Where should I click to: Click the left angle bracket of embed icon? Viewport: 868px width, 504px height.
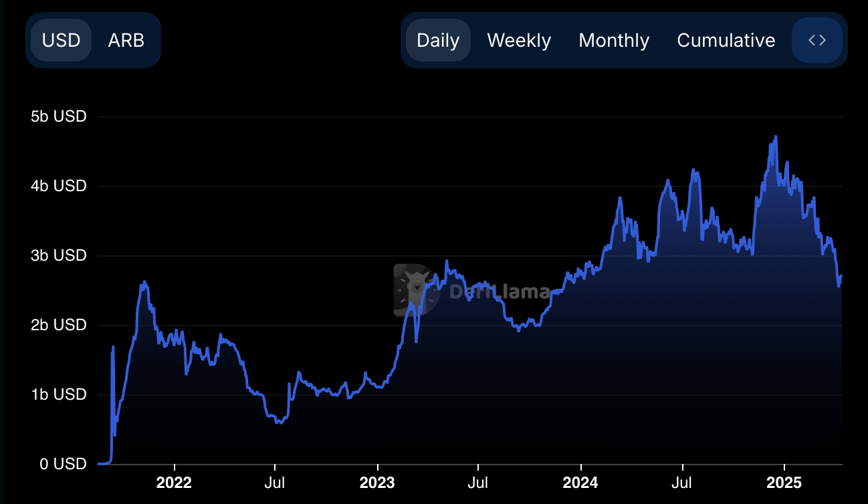[811, 40]
